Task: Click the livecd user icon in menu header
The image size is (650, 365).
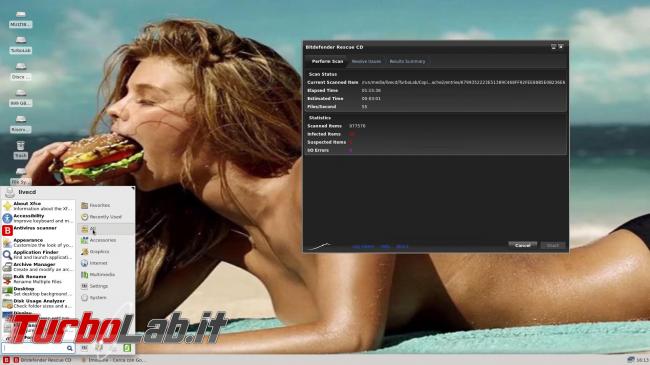Action: (x=10, y=192)
